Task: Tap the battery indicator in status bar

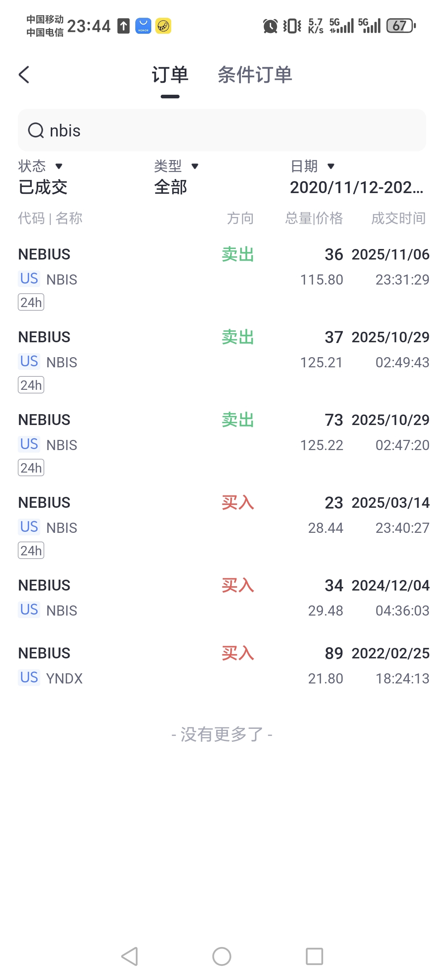Action: (x=401, y=26)
